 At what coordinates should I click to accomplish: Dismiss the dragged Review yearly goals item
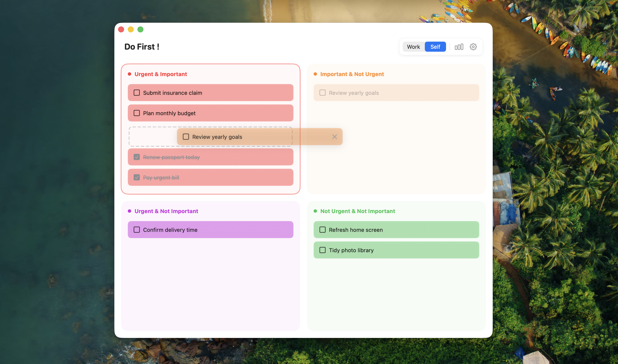coord(334,137)
